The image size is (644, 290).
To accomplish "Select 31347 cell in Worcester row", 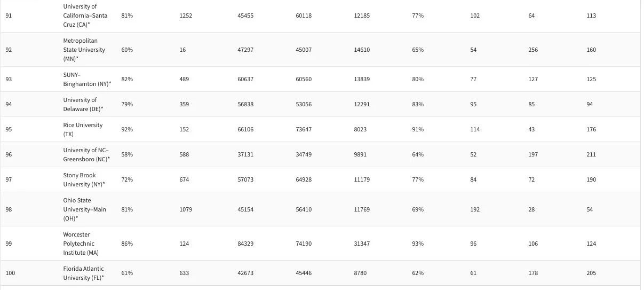I will [362, 244].
